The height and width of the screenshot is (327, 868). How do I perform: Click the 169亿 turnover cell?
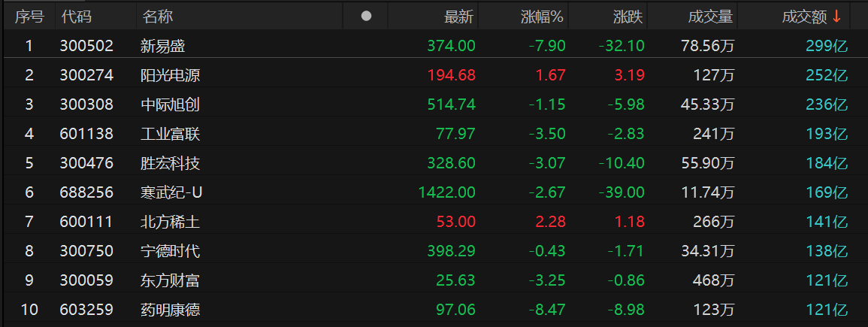pyautogui.click(x=827, y=192)
